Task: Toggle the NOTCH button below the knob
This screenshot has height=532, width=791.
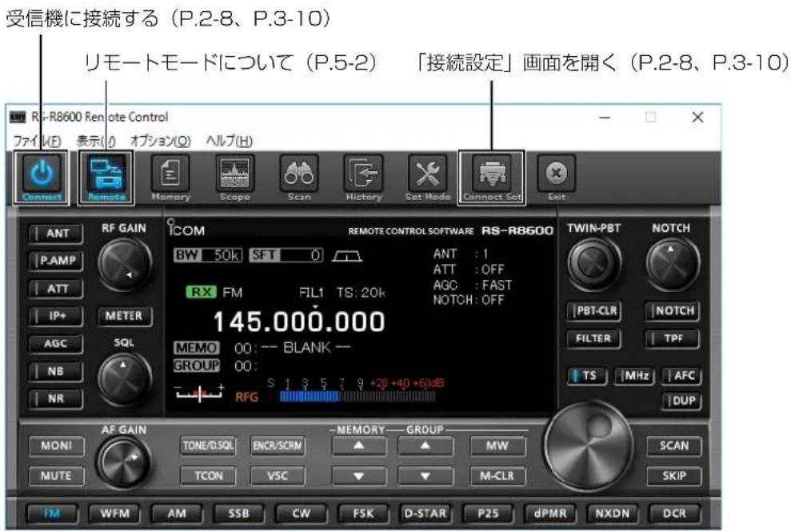Action: tap(673, 311)
